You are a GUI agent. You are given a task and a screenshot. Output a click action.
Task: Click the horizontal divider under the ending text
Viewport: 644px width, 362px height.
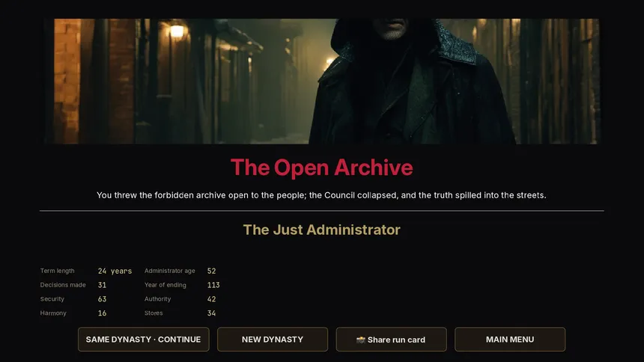321,211
